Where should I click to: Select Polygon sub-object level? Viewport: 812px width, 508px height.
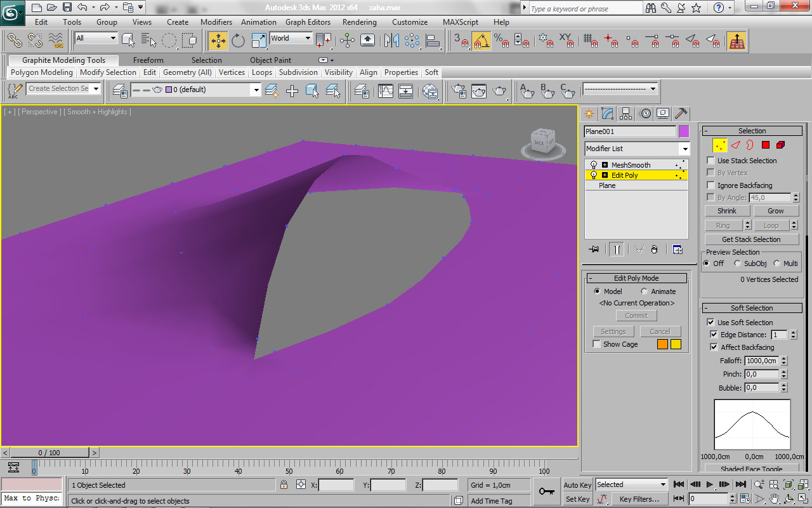766,145
